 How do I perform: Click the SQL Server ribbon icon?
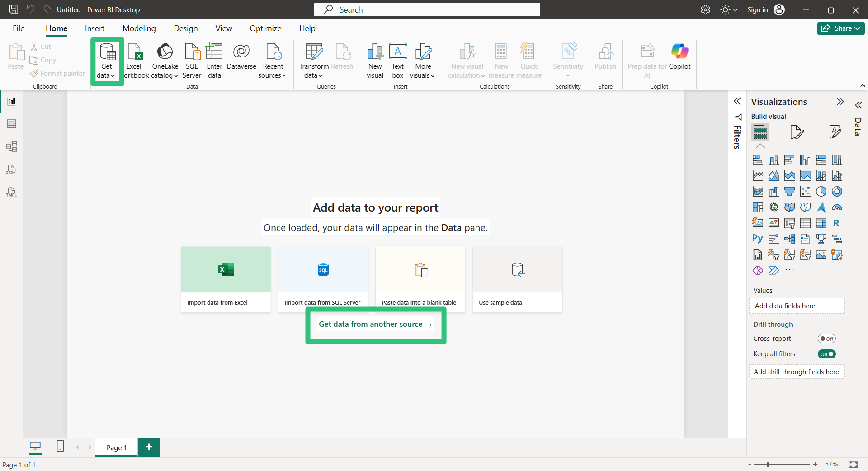coord(192,61)
